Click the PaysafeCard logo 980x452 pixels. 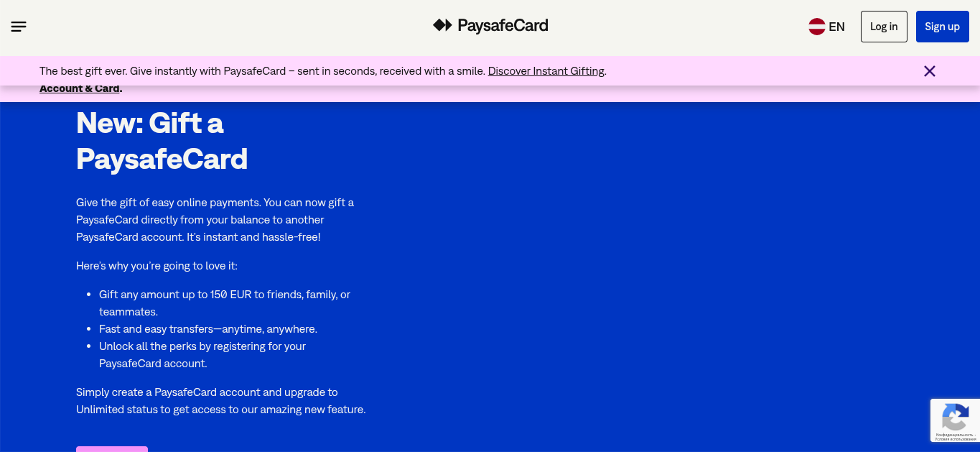490,26
